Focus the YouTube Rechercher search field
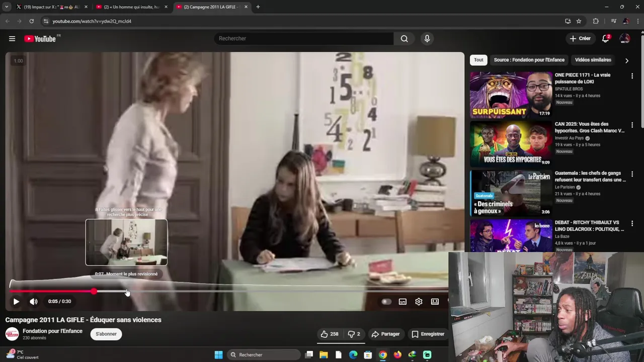 pos(304,39)
